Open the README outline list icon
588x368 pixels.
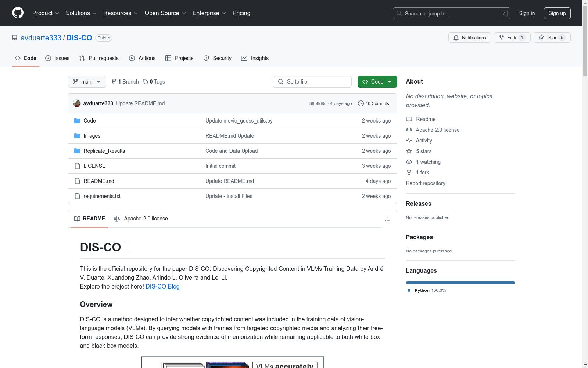click(x=387, y=219)
